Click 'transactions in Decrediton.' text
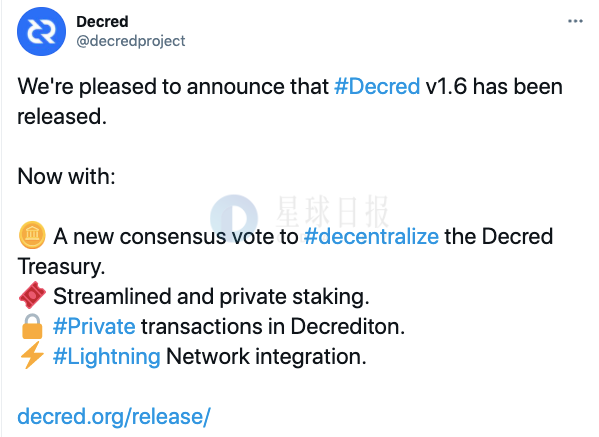599x437 pixels. (273, 327)
